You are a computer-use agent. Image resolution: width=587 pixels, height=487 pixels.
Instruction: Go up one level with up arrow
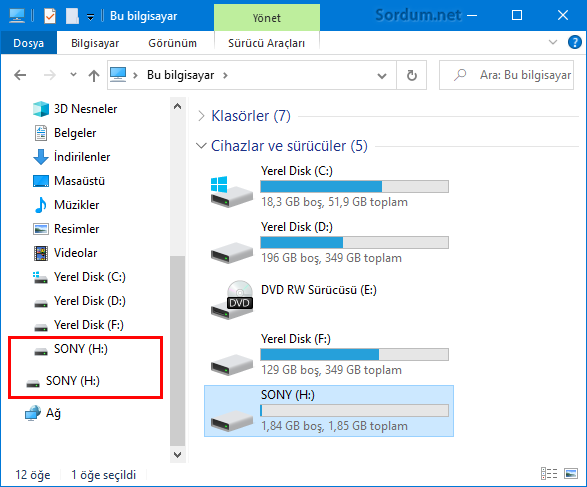click(x=94, y=76)
